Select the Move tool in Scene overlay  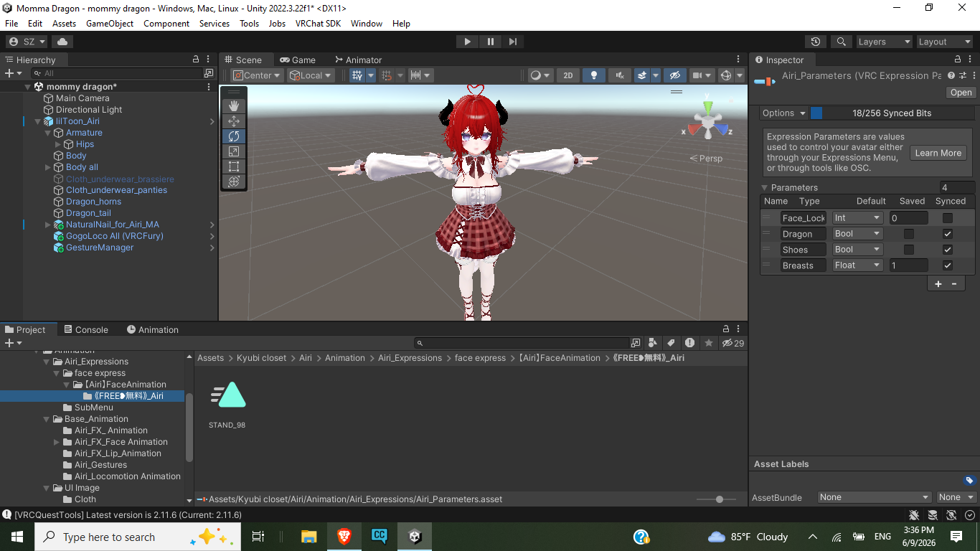pos(233,121)
